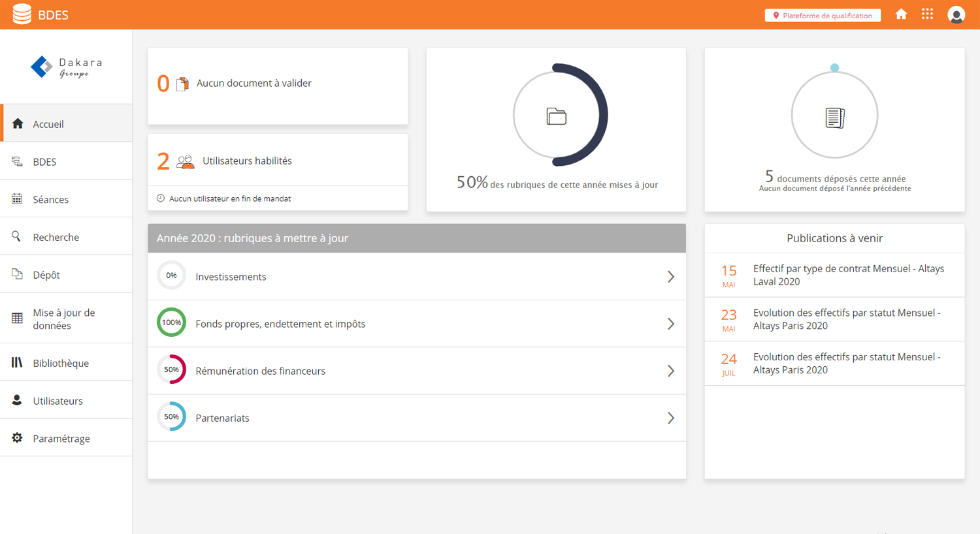Open the Dépôt menu item
The width and height of the screenshot is (980, 534).
pyautogui.click(x=66, y=275)
